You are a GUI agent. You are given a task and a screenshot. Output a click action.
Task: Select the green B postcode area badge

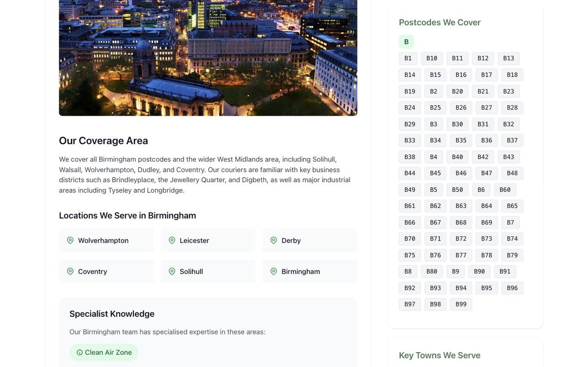coord(406,42)
